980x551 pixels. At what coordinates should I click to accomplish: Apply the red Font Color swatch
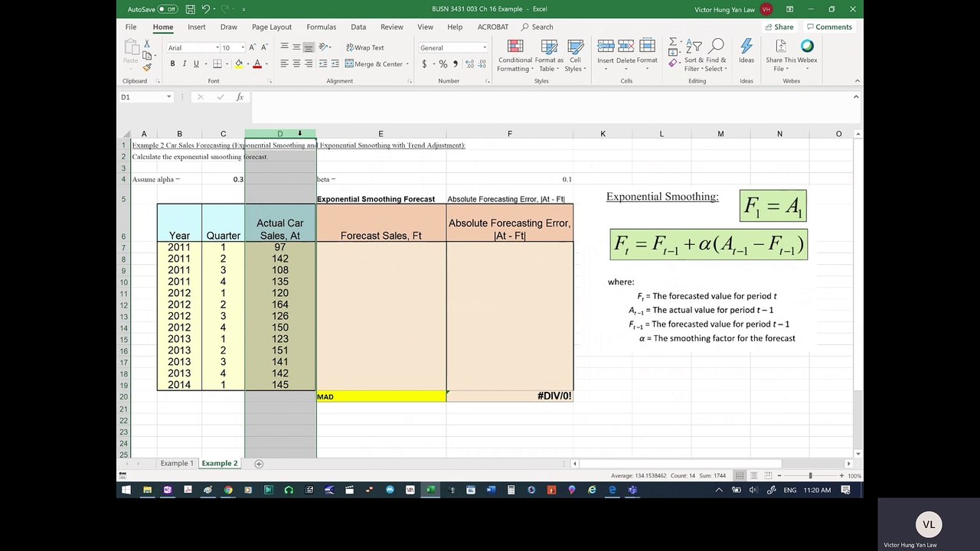pyautogui.click(x=257, y=64)
